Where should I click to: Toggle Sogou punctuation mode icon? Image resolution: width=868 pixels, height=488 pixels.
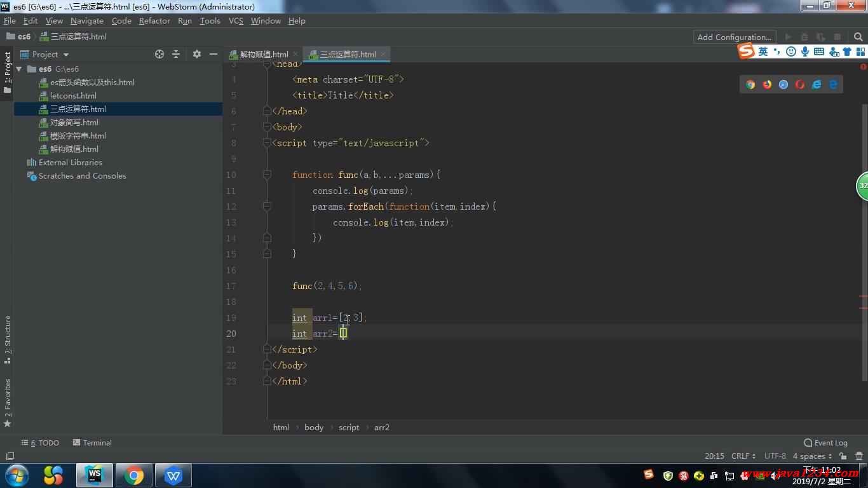click(x=777, y=51)
